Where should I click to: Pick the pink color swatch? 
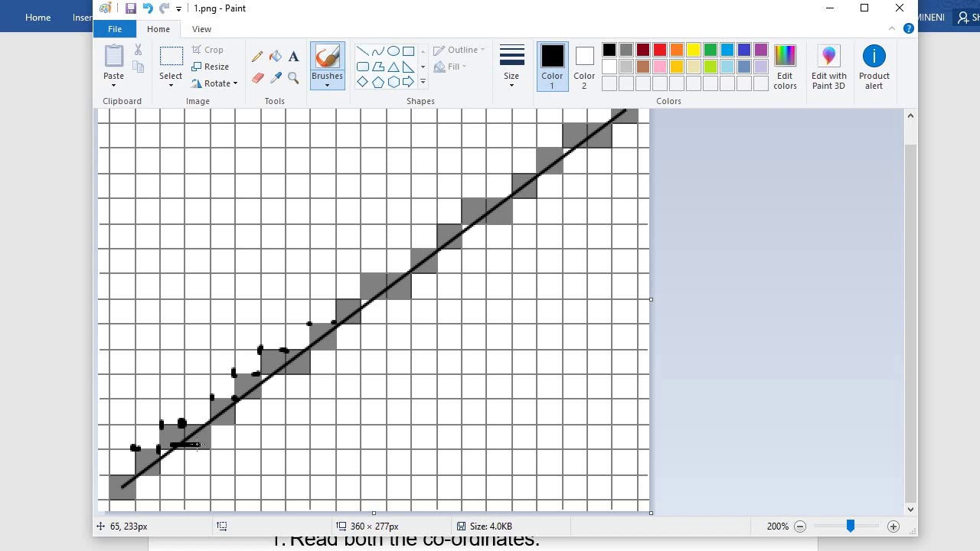(660, 67)
